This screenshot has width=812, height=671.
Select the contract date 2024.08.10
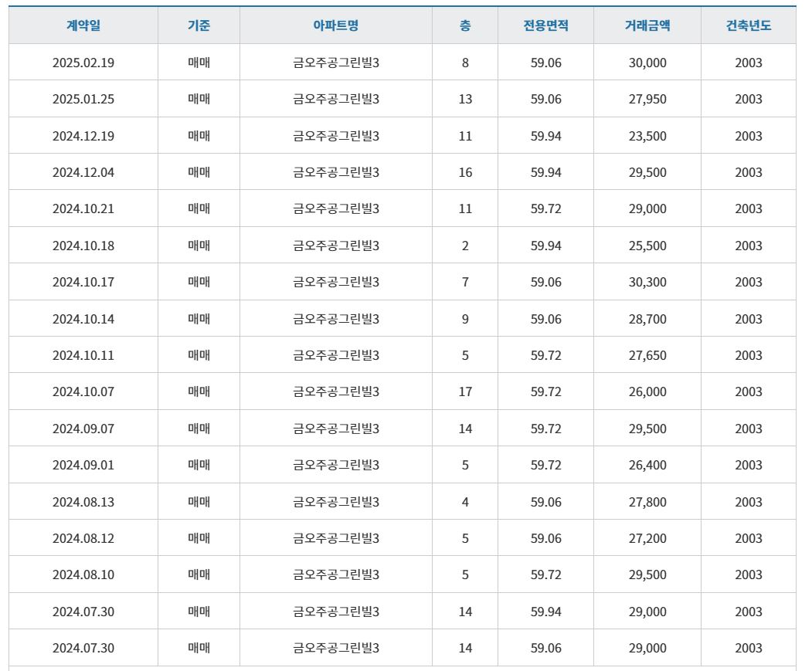click(x=83, y=574)
